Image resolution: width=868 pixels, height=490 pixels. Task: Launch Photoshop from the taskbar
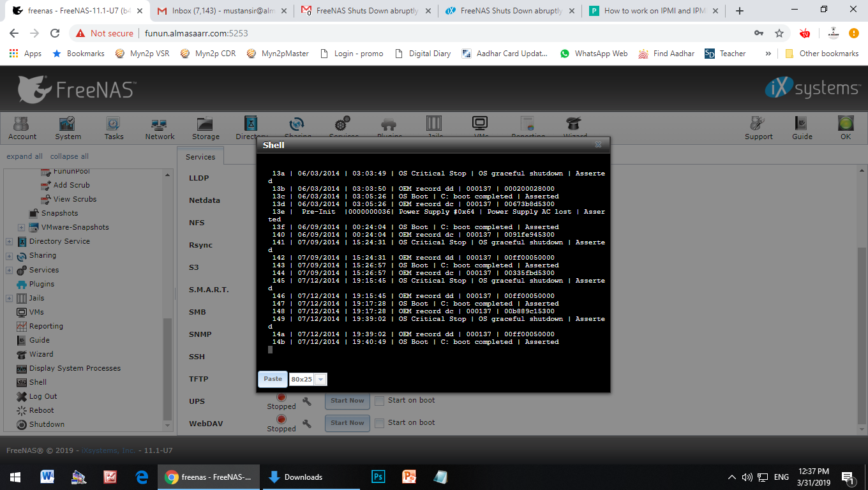378,477
